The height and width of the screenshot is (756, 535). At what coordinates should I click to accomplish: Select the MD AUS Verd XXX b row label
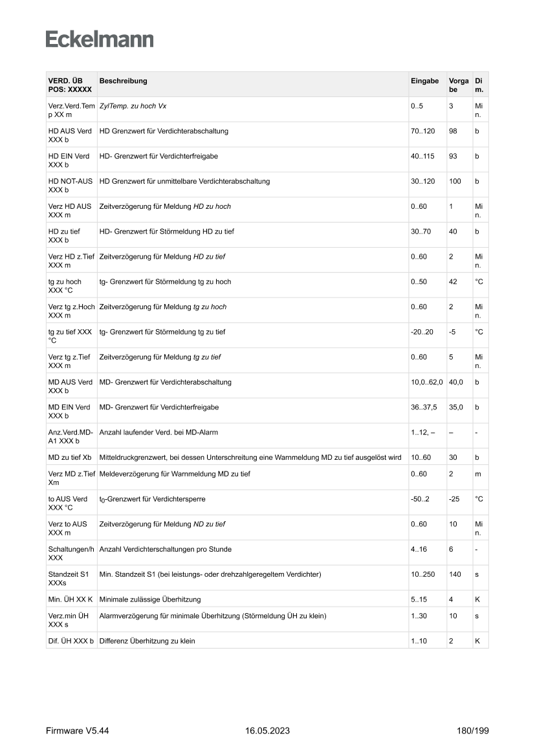tap(70, 387)
